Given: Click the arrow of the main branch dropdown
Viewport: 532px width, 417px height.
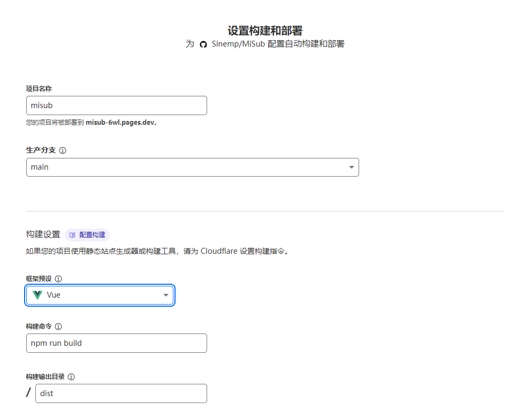Looking at the screenshot, I should tap(352, 167).
